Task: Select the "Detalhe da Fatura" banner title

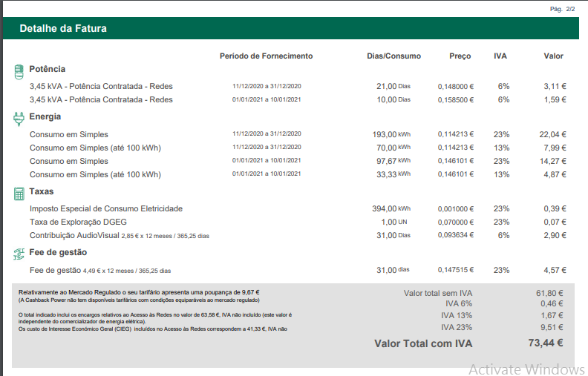Action: point(63,28)
